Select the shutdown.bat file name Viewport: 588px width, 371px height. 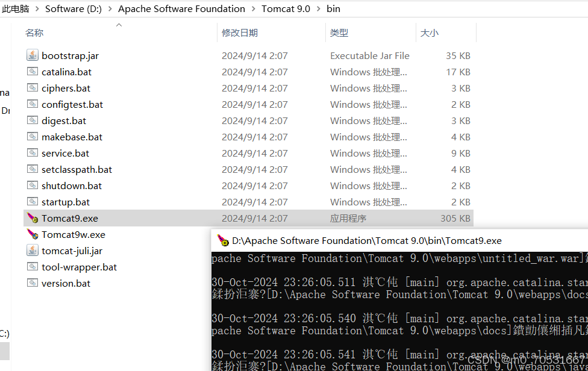tap(72, 185)
